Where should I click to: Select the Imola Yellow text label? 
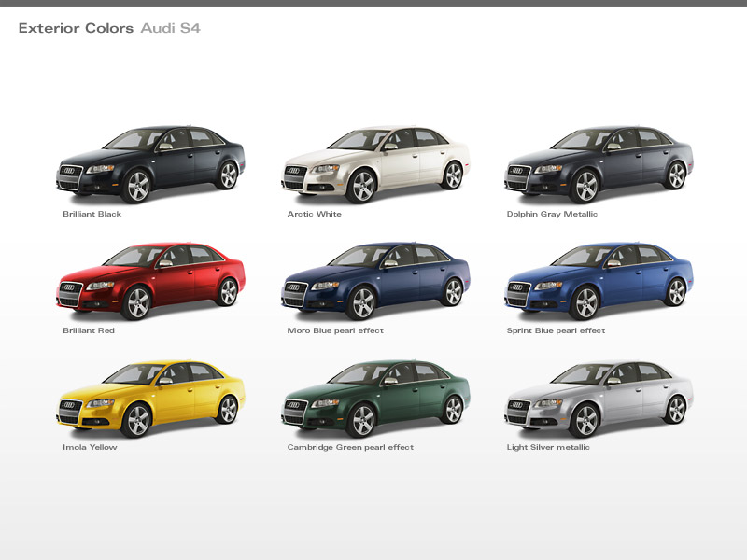90,447
